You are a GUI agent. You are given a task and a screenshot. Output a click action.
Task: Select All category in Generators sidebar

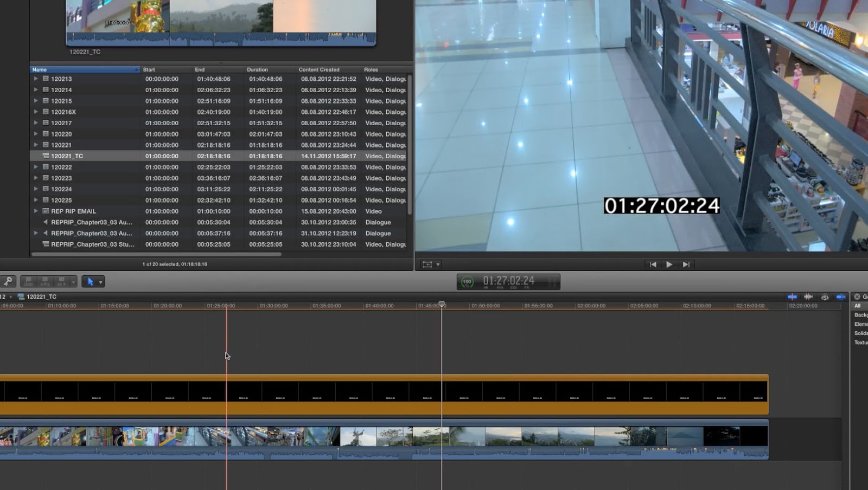858,306
